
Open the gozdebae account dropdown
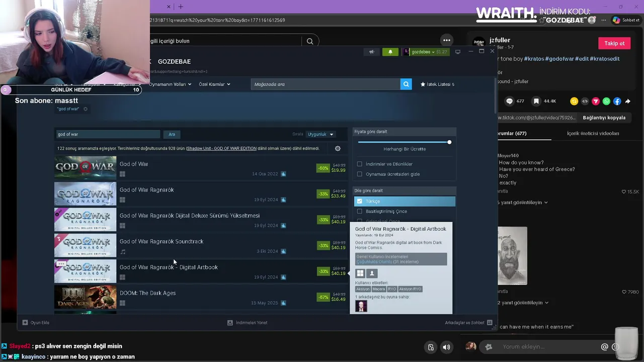pos(425,52)
